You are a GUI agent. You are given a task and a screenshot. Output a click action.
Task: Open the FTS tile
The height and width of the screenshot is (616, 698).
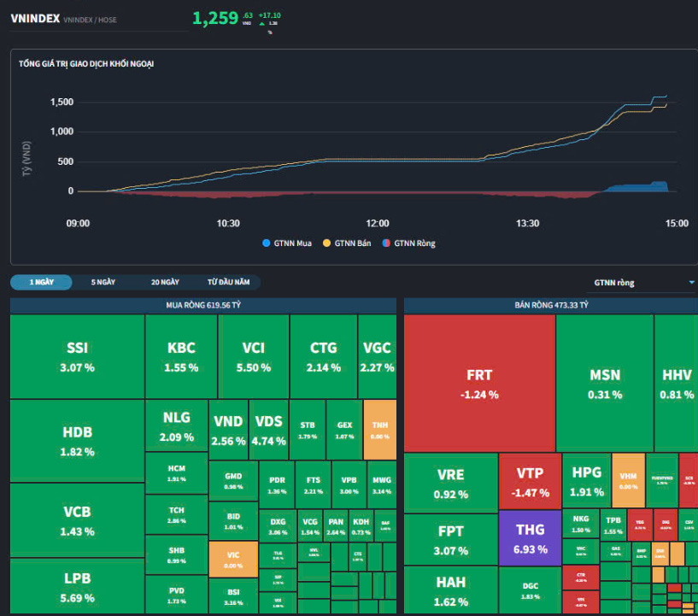pyautogui.click(x=314, y=485)
